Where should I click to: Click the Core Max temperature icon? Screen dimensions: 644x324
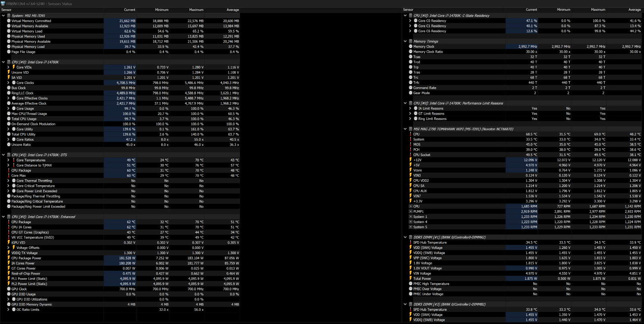pyautogui.click(x=9, y=176)
